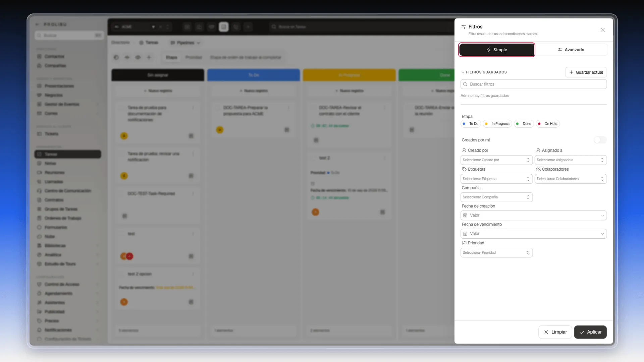This screenshot has width=644, height=362.
Task: Click the Etapa section label
Action: [467, 116]
